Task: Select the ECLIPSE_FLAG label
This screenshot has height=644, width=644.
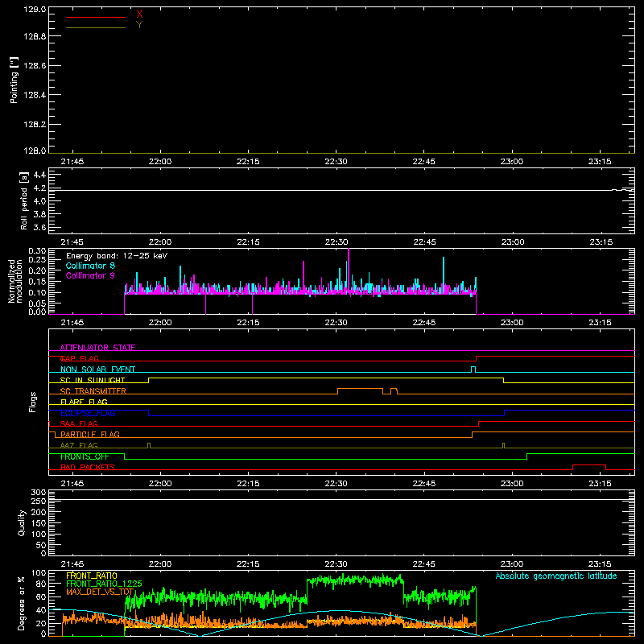Action: click(x=88, y=413)
